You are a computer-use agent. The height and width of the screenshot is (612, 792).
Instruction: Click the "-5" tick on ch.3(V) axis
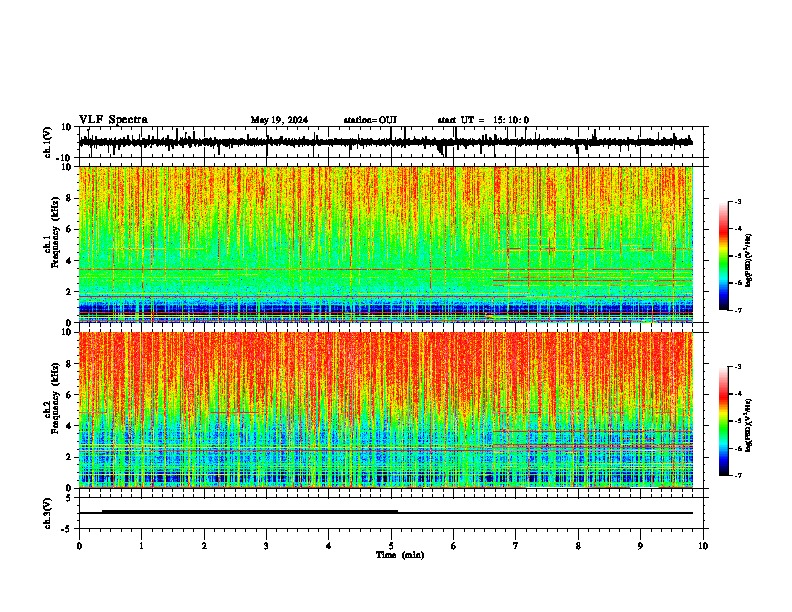click(x=67, y=529)
